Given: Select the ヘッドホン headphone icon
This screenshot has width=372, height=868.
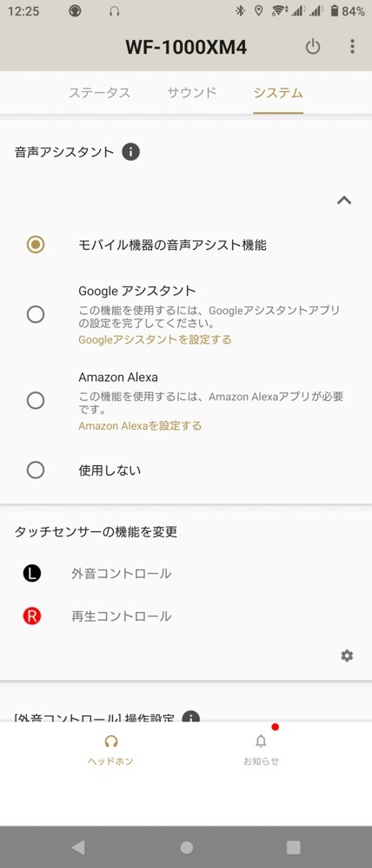Looking at the screenshot, I should (111, 740).
